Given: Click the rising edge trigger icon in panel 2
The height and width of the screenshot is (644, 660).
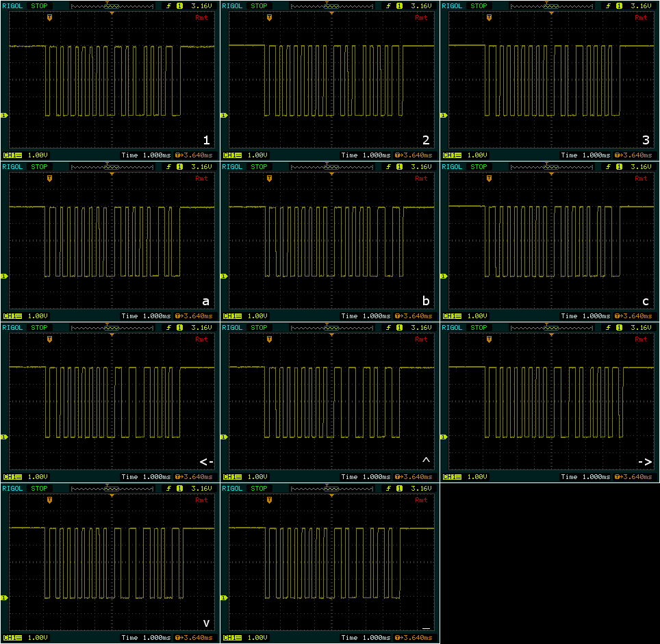Looking at the screenshot, I should [x=388, y=6].
